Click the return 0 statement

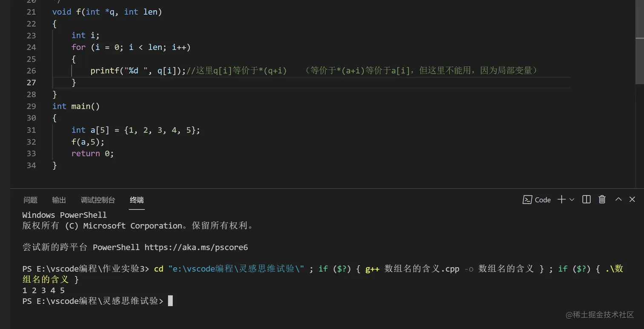pyautogui.click(x=92, y=154)
